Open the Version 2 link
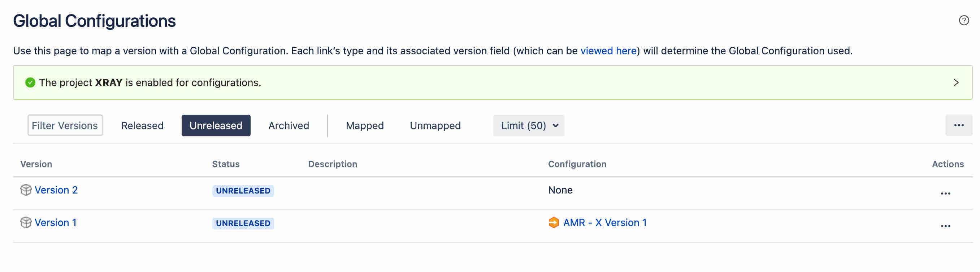Screen dimensions: 980x272 coord(56,190)
